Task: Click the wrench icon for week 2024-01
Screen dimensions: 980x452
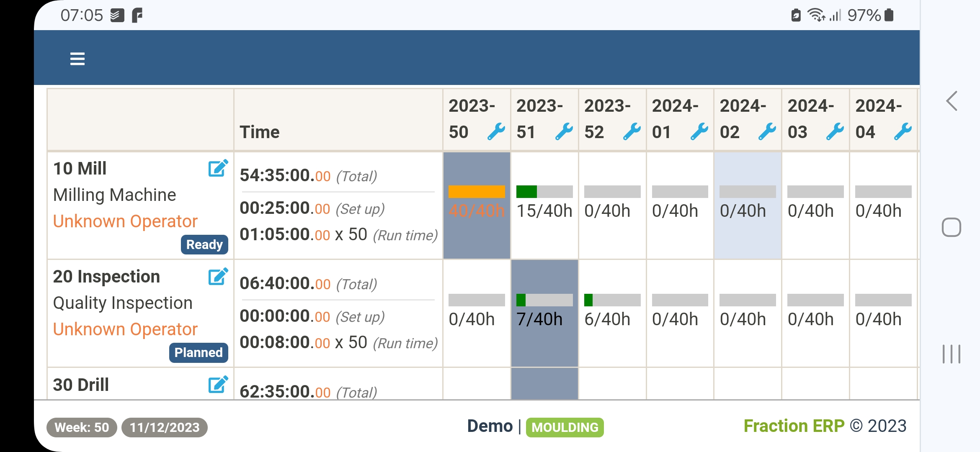Action: tap(699, 132)
